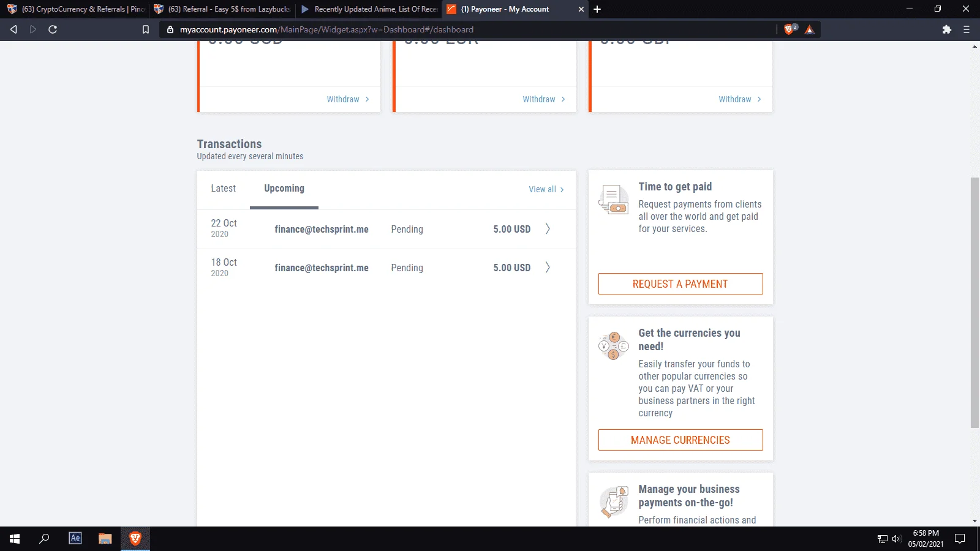Switch to Referral Easy 5$ Lazybucks tab
The width and height of the screenshot is (980, 551).
click(222, 9)
